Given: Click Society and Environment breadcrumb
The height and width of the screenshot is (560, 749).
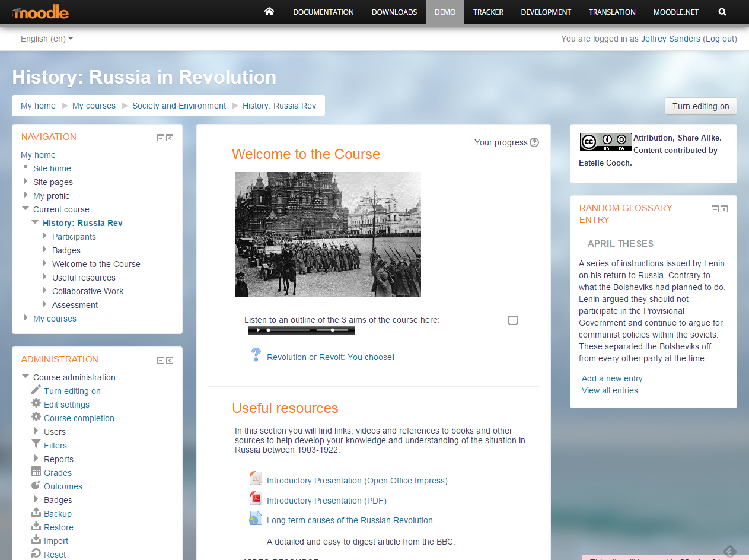Looking at the screenshot, I should pos(179,106).
